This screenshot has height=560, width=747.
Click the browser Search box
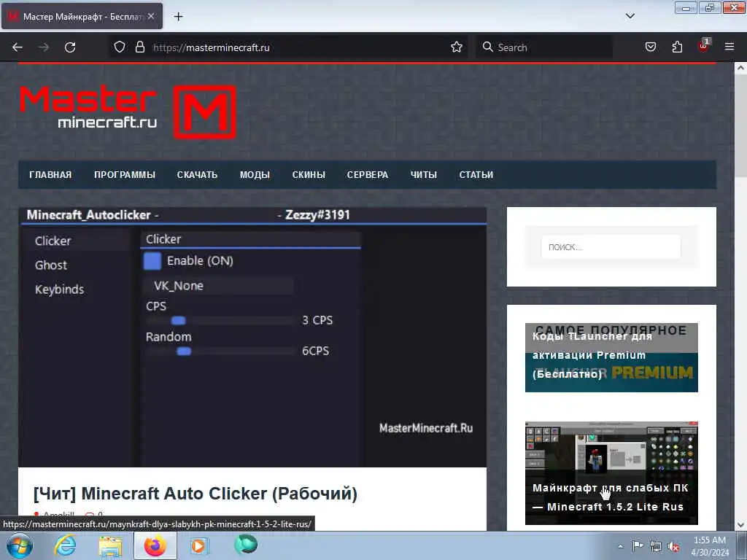point(543,47)
